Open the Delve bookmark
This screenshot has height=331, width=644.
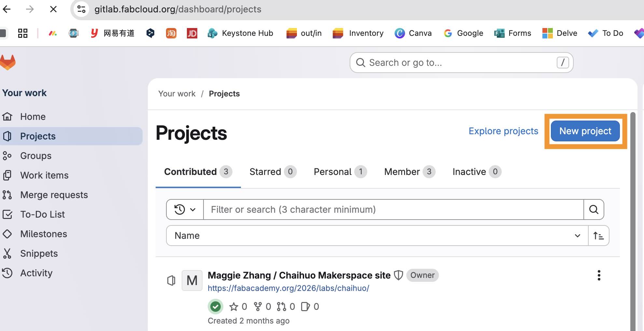pyautogui.click(x=560, y=33)
